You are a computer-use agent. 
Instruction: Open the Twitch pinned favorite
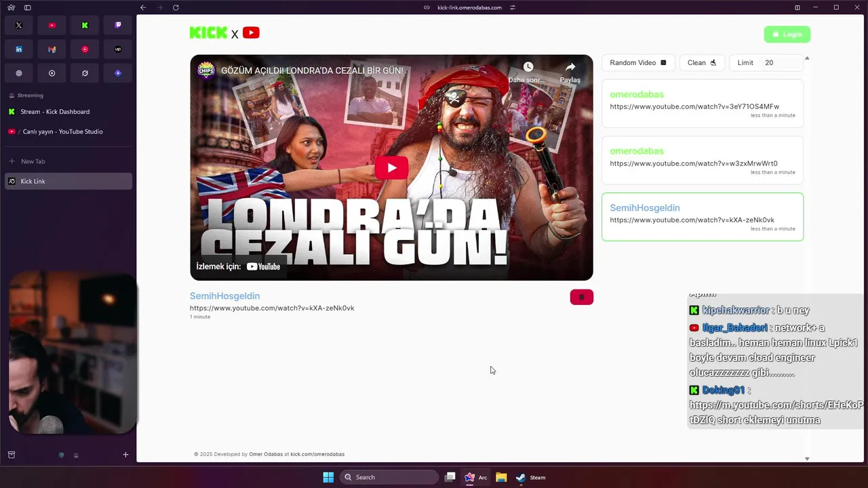tap(118, 25)
